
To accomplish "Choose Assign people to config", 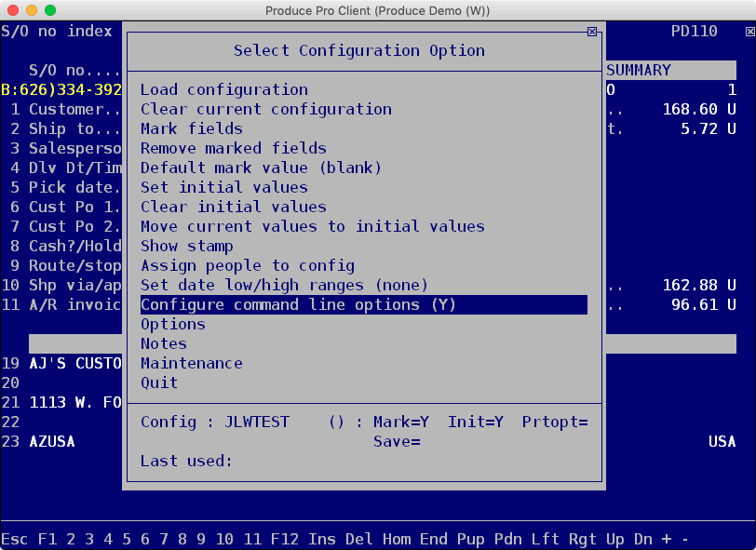I will pyautogui.click(x=248, y=265).
